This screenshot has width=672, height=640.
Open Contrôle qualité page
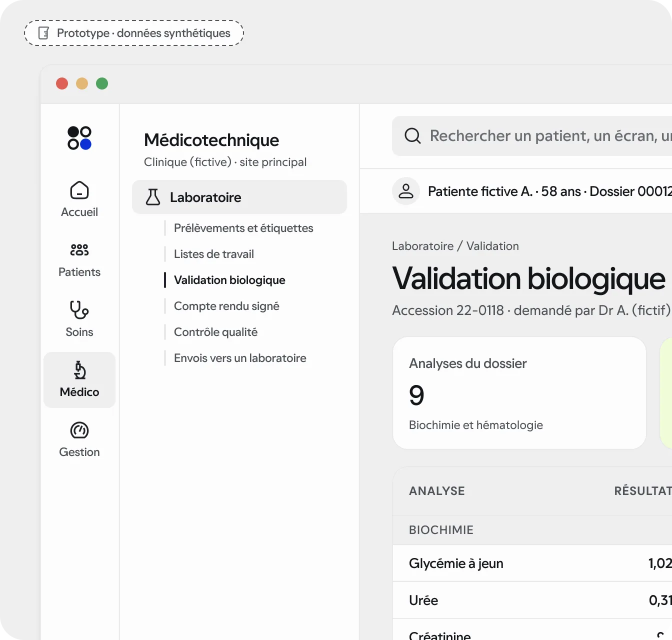[215, 332]
